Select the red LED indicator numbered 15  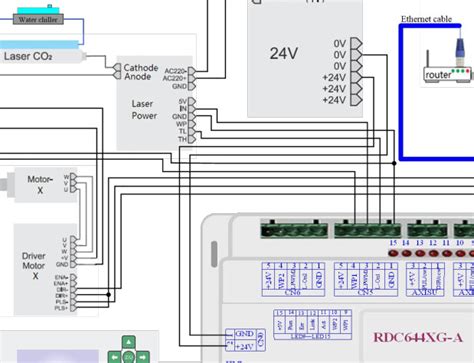point(393,254)
